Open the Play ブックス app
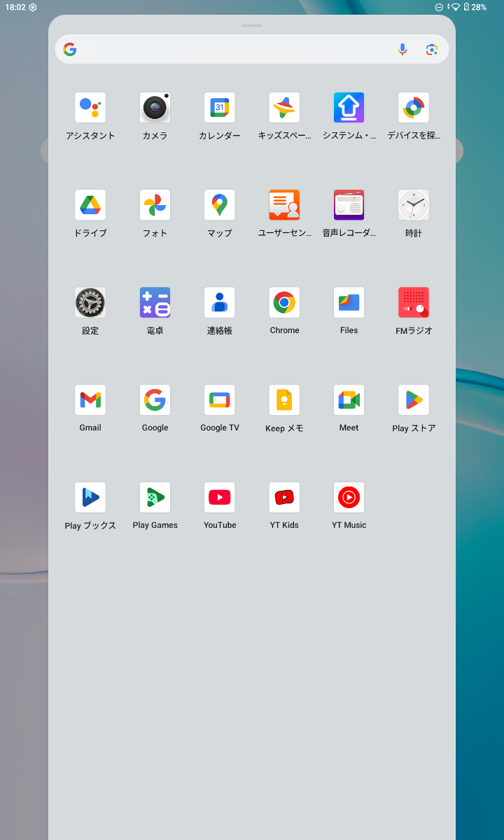Viewport: 504px width, 840px height. 90,497
